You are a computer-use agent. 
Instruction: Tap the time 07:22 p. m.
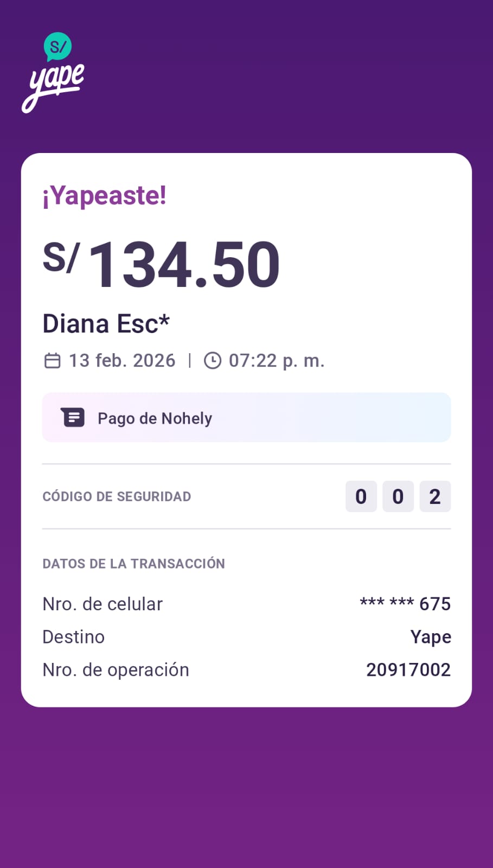pyautogui.click(x=277, y=361)
